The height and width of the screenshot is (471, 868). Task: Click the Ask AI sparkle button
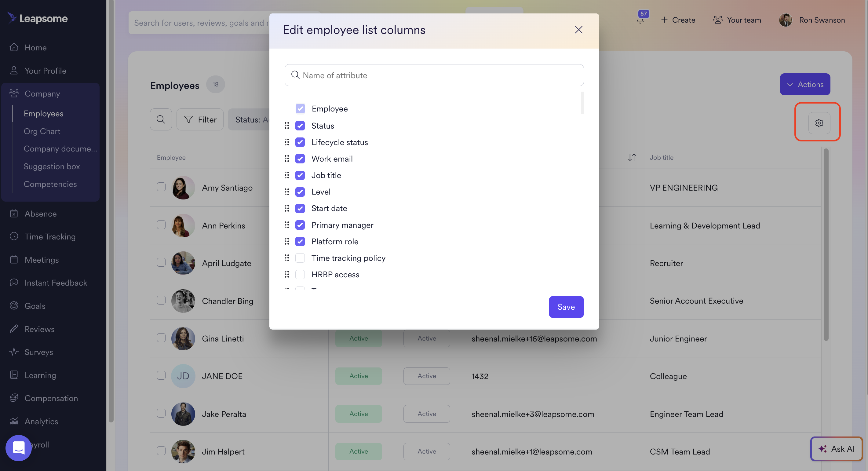837,449
